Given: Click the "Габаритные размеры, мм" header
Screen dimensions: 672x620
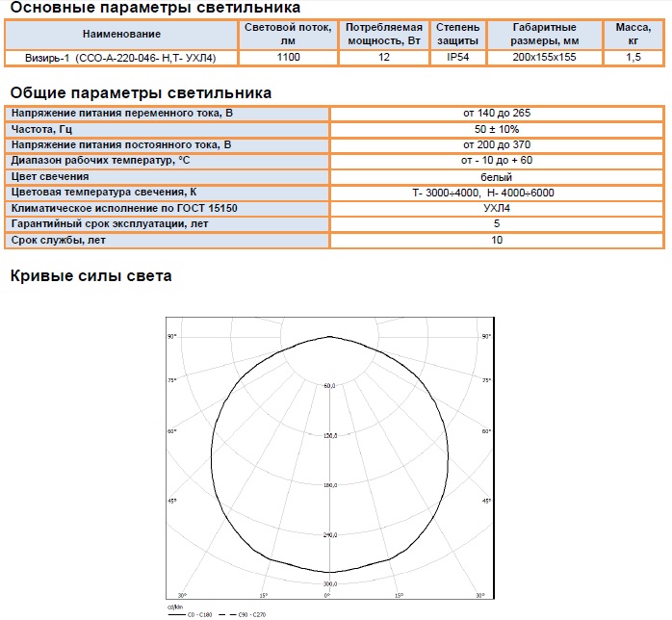Looking at the screenshot, I should pos(545,34).
